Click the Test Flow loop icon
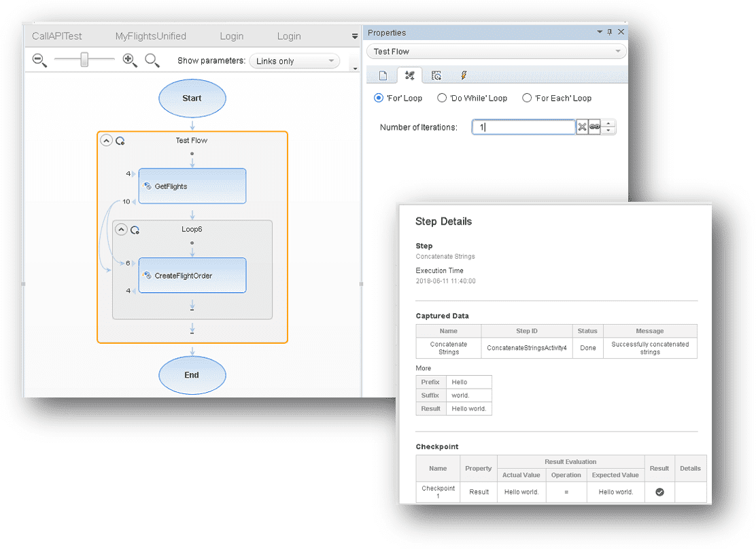This screenshot has width=756, height=549. point(120,141)
